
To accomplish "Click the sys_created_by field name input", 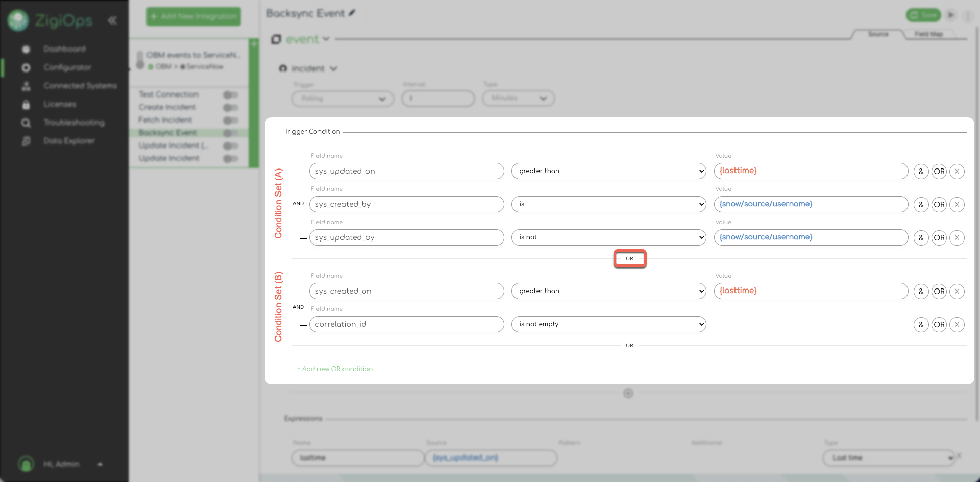I will tap(406, 204).
